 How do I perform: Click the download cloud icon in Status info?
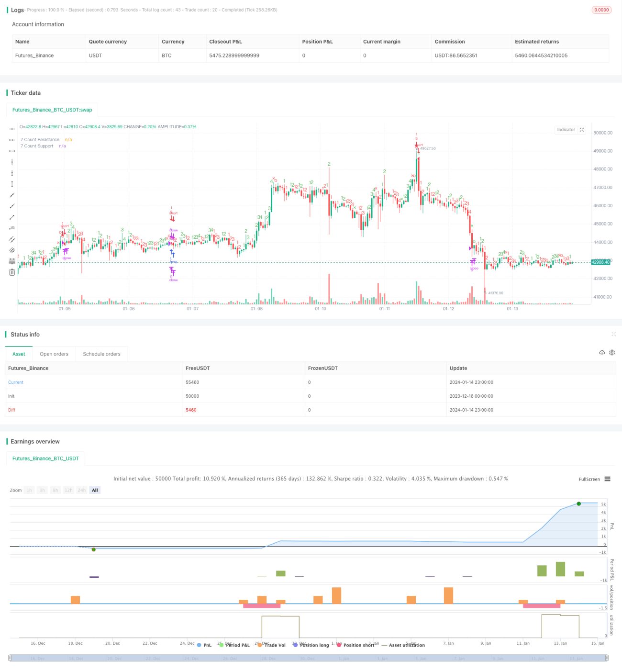click(x=602, y=353)
